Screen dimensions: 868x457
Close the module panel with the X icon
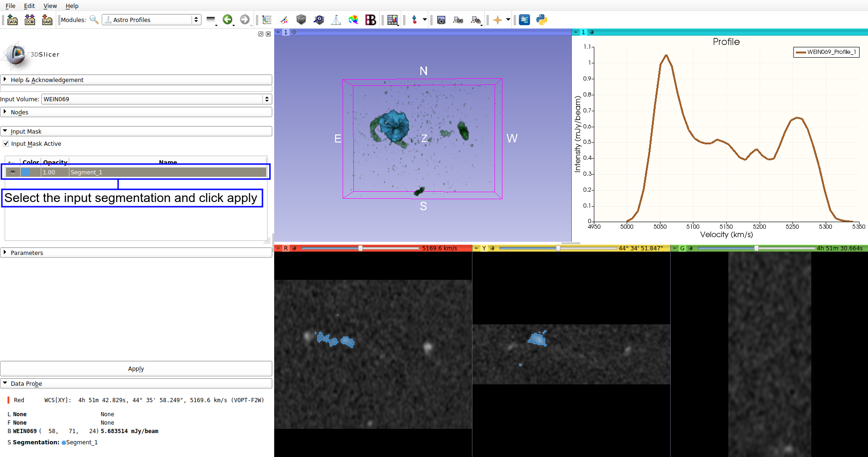coord(268,34)
